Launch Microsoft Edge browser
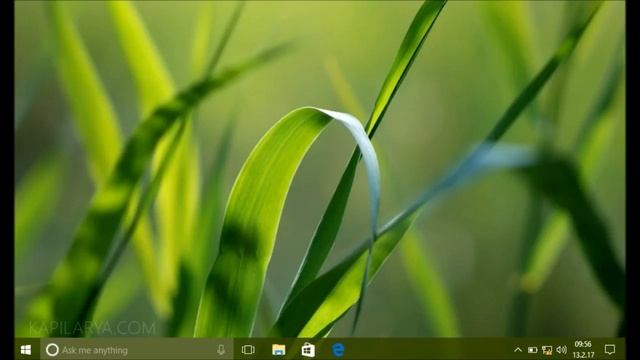Image resolution: width=640 pixels, height=360 pixels. (338, 350)
